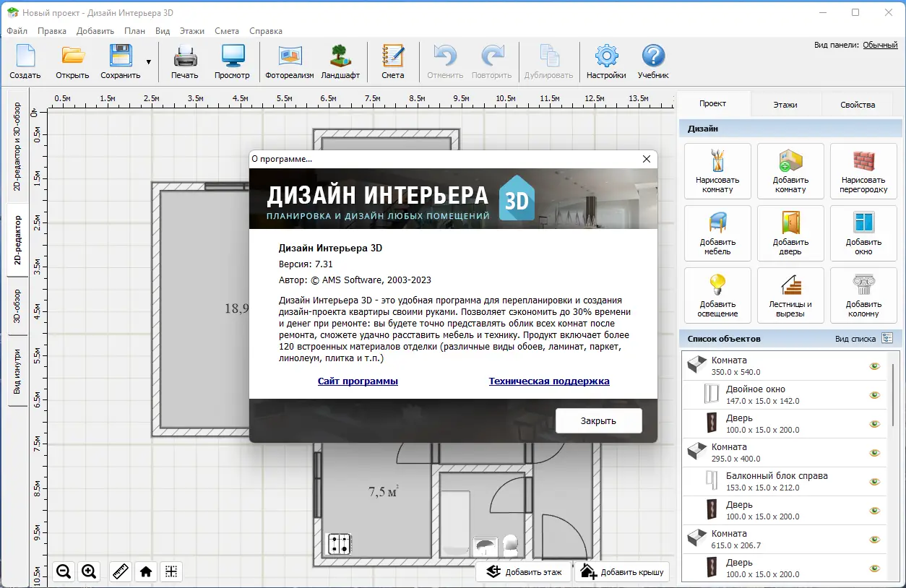Screen dimensions: 906x588
Task: Click the grid icon near bottom toolbar
Action: (171, 571)
